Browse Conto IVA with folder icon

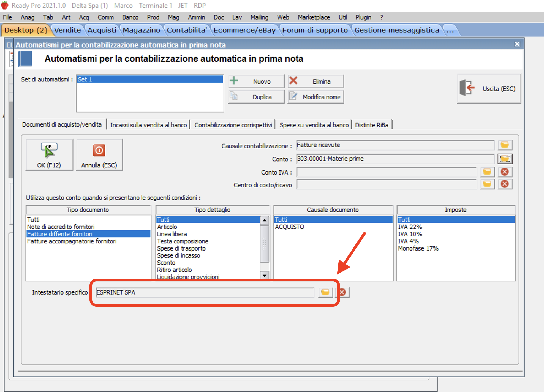(487, 172)
